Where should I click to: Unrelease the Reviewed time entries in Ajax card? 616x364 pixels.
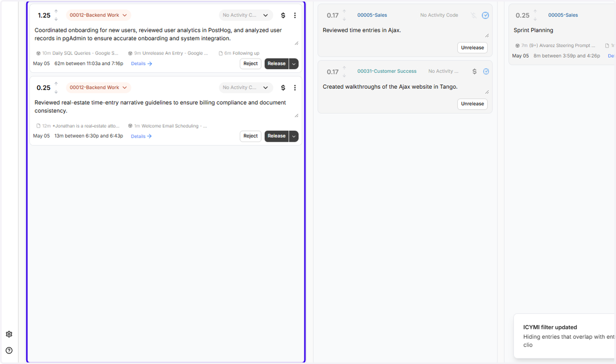click(x=472, y=48)
